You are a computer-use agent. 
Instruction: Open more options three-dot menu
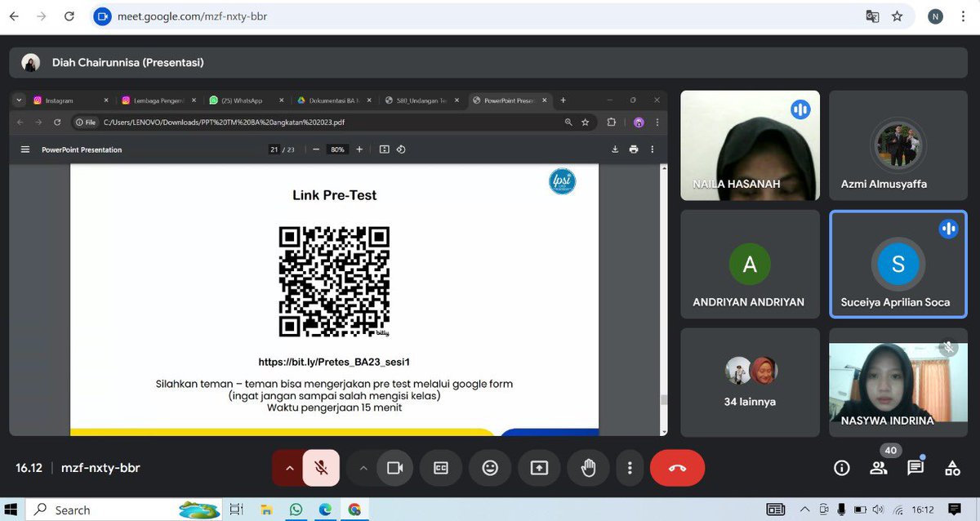point(630,468)
